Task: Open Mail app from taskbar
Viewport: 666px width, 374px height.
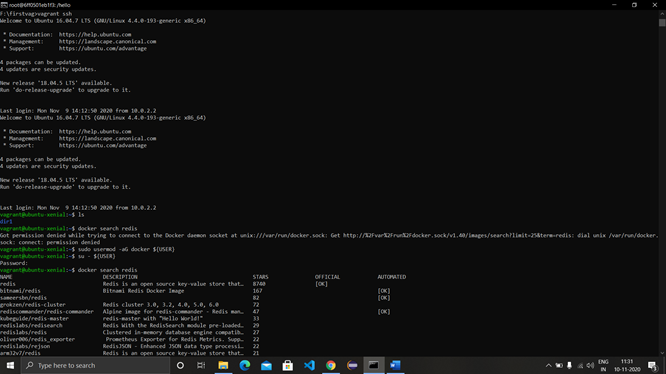Action: 266,365
